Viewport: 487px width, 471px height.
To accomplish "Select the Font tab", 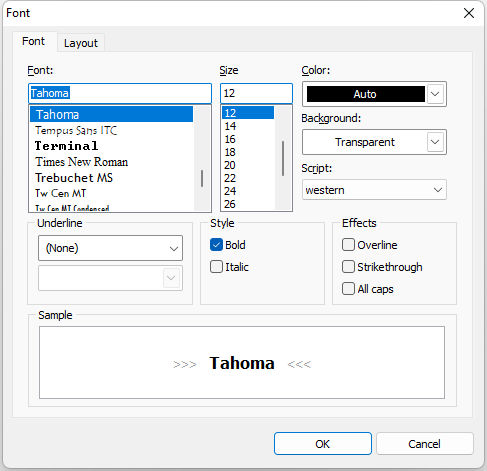I will [x=33, y=41].
